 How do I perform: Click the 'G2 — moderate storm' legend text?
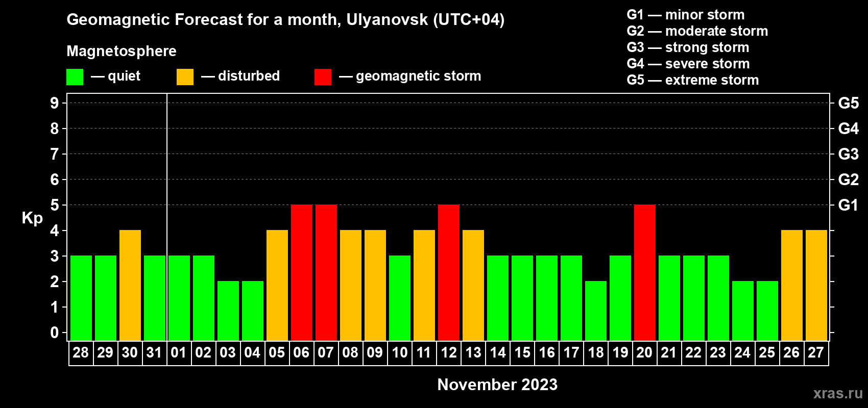[697, 31]
